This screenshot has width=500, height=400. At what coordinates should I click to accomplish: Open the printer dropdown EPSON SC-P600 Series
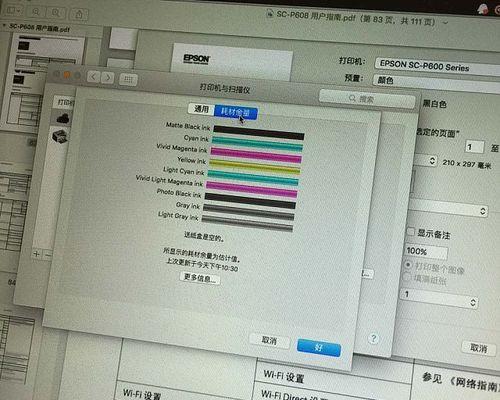[437, 66]
